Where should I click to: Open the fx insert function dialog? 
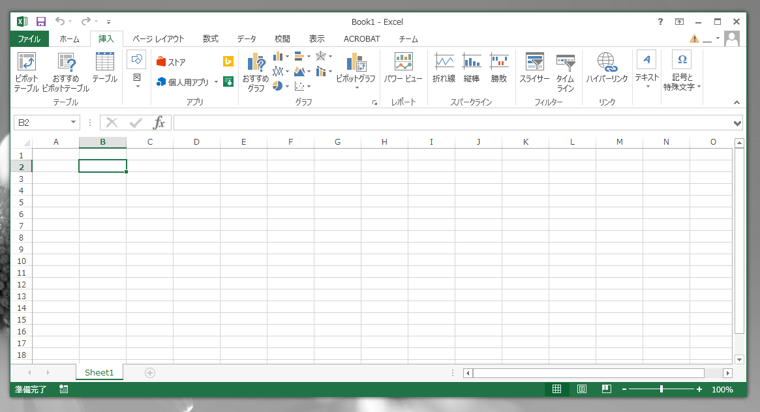pos(159,123)
